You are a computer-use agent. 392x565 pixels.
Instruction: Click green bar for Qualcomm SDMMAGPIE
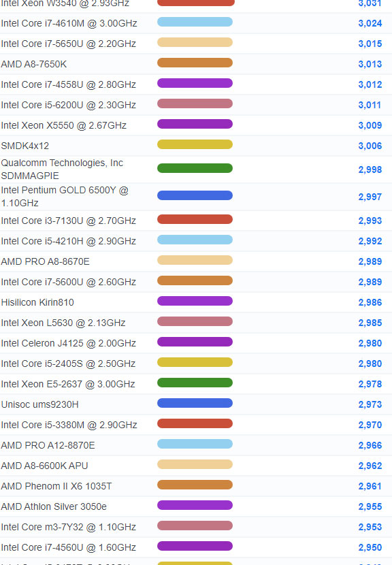[x=195, y=168]
